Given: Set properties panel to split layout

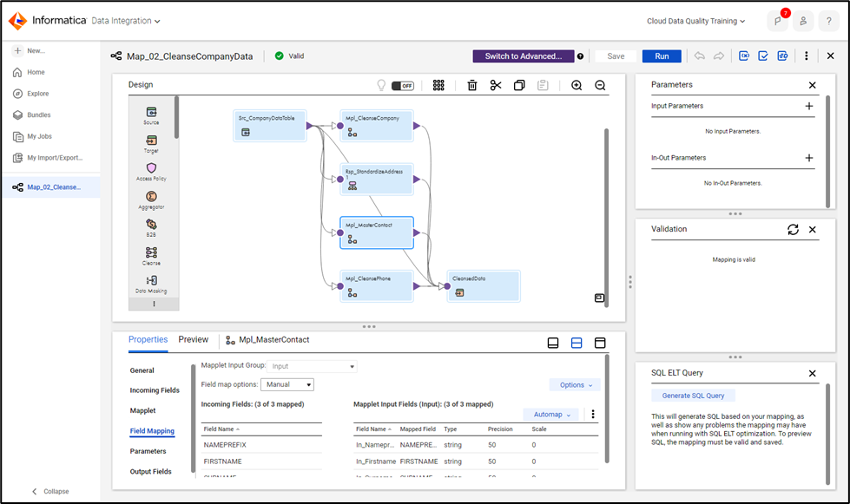Looking at the screenshot, I should (577, 343).
